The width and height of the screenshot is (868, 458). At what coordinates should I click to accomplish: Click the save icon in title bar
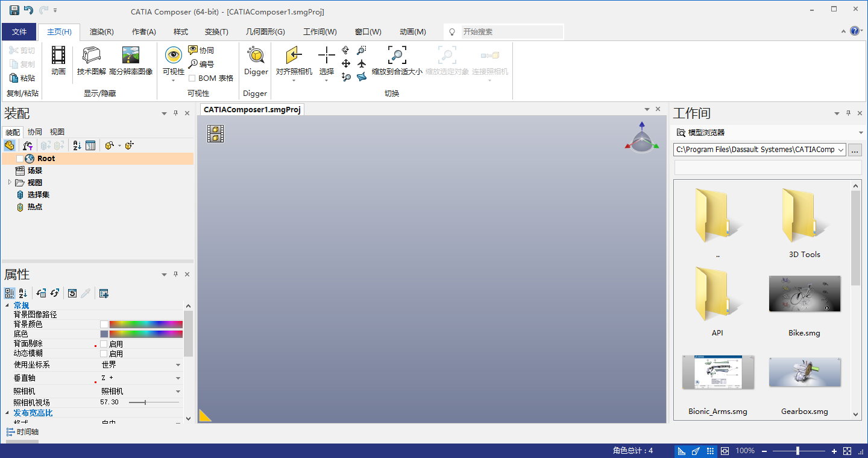14,10
